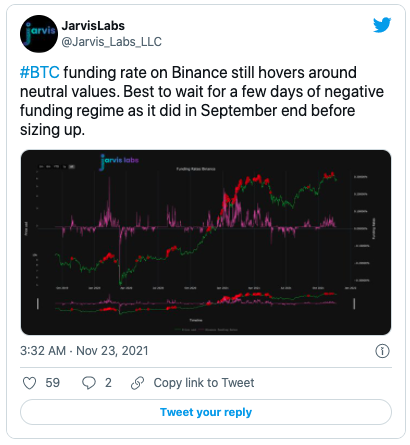Screen dimensions: 410x445
Task: Open replies via the speech bubble icon
Action: point(89,383)
